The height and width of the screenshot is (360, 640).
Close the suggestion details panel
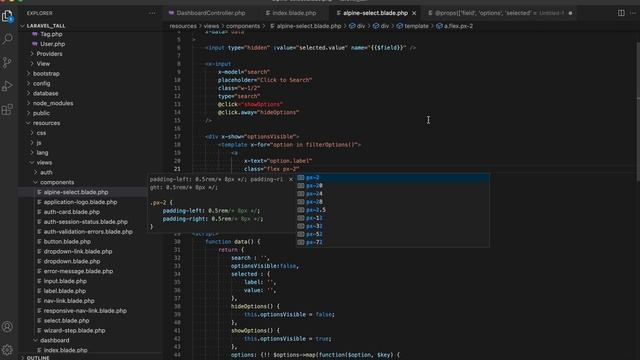click(x=291, y=179)
